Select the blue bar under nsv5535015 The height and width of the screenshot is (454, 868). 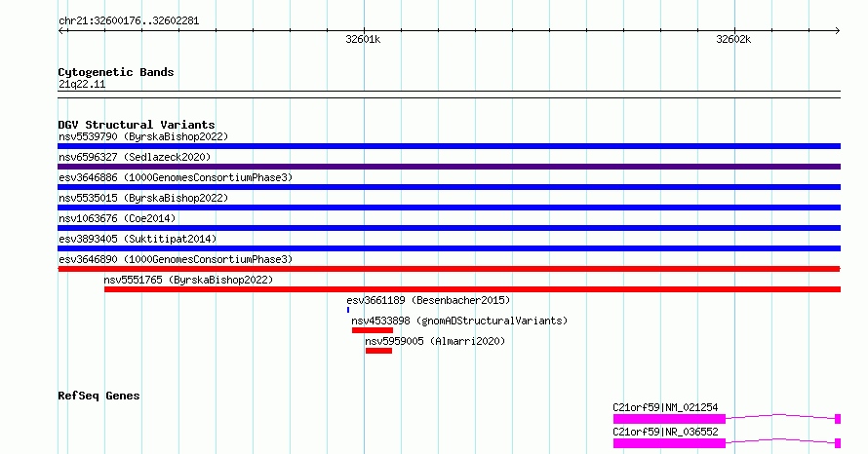tap(449, 208)
